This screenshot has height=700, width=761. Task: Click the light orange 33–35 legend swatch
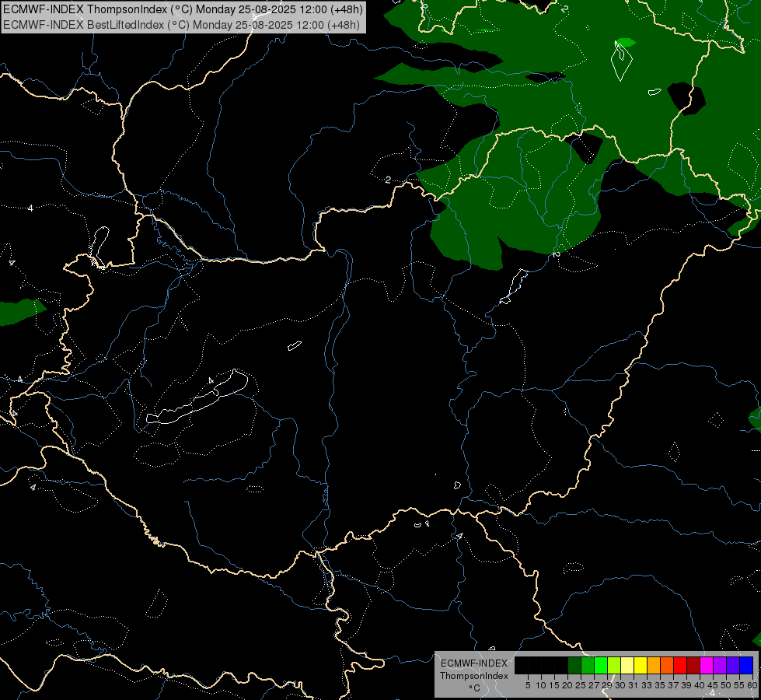[x=654, y=666]
